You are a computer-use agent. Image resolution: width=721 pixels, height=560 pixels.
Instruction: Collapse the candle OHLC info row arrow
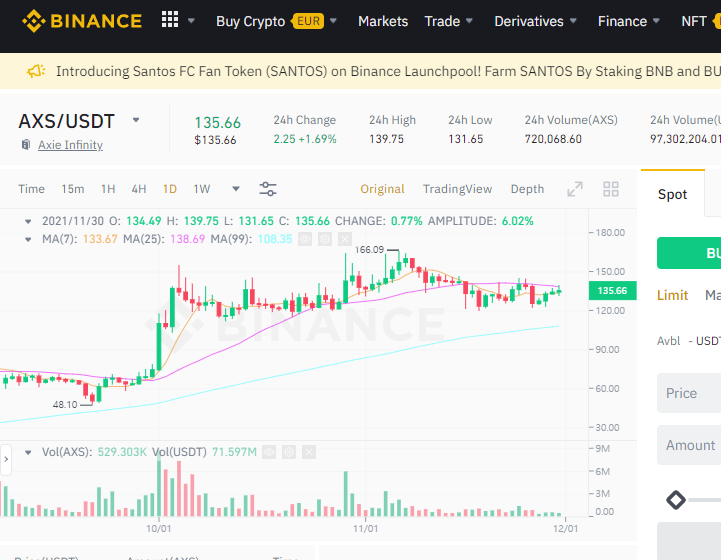click(28, 222)
